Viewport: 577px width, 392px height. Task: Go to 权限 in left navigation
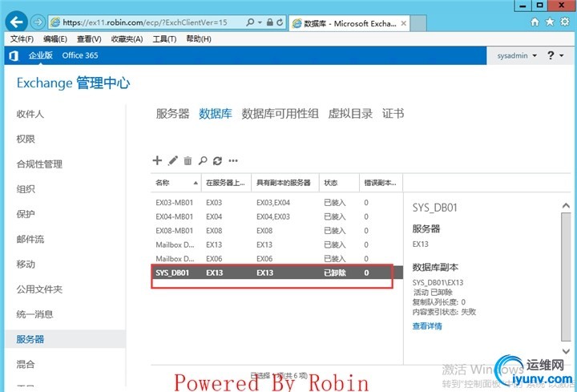click(x=26, y=139)
